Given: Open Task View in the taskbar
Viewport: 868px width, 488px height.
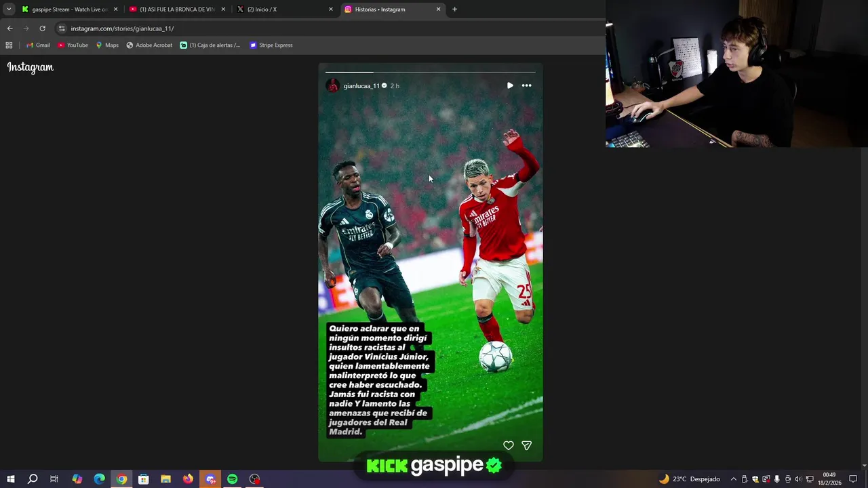Looking at the screenshot, I should coord(54,479).
